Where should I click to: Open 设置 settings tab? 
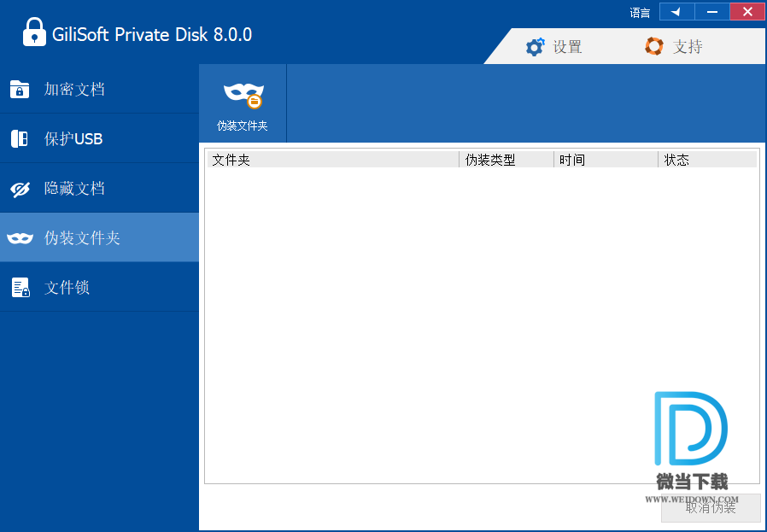coord(554,46)
